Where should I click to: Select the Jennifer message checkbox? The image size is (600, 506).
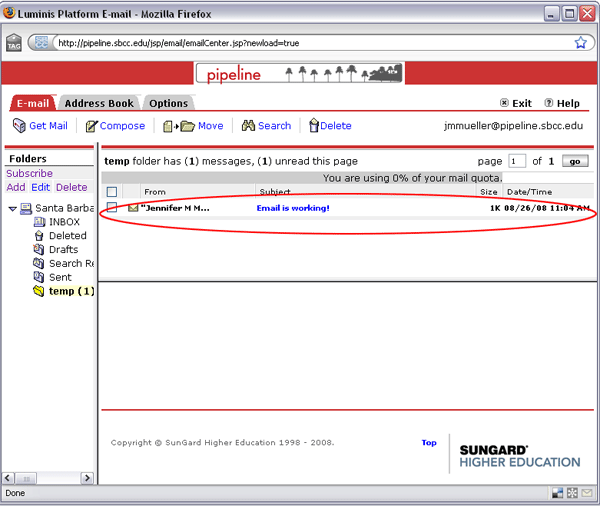112,208
